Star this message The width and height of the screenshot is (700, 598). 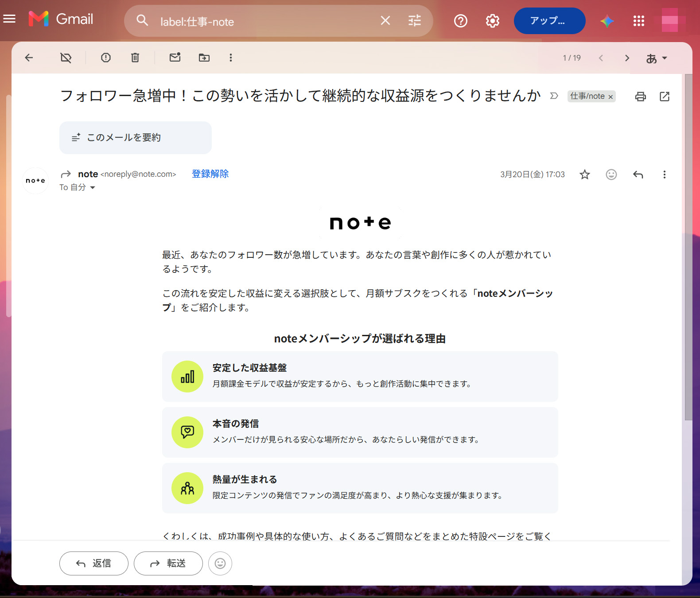(585, 175)
